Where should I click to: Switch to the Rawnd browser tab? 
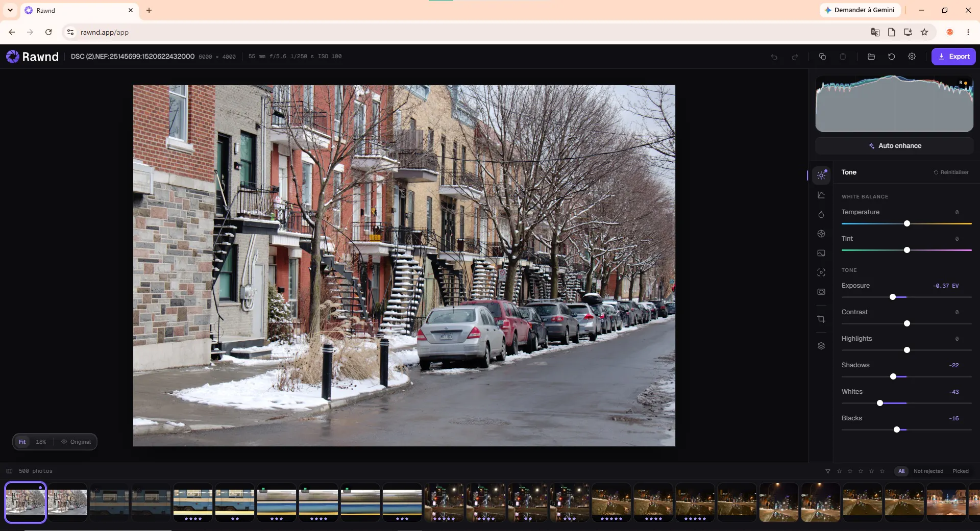click(x=79, y=10)
